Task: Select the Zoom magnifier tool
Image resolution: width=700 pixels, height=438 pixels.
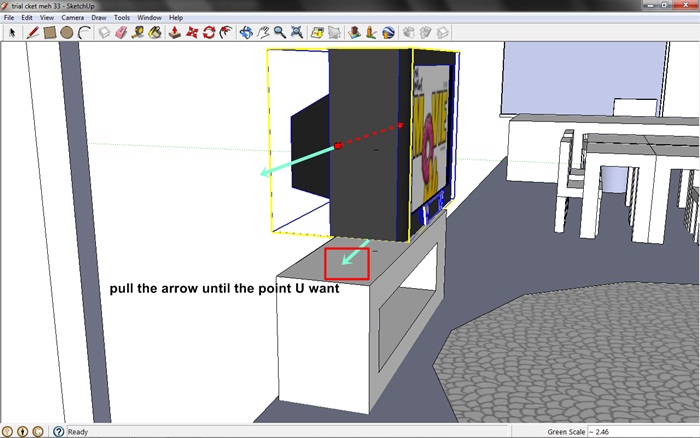Action: click(x=280, y=33)
